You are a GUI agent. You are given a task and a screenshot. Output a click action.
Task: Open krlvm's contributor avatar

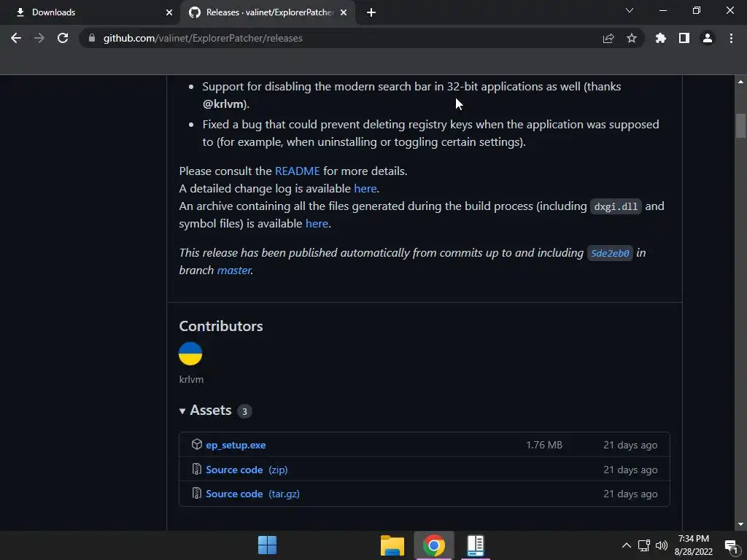click(x=190, y=354)
